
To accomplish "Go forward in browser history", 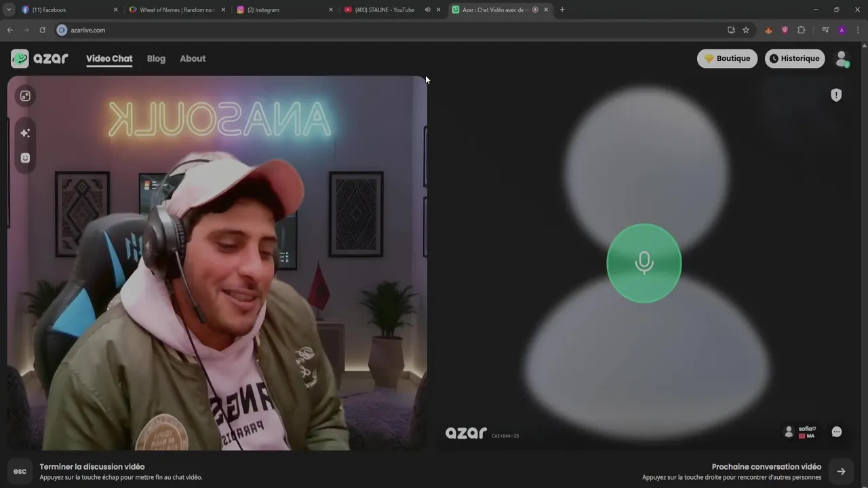I will 26,30.
